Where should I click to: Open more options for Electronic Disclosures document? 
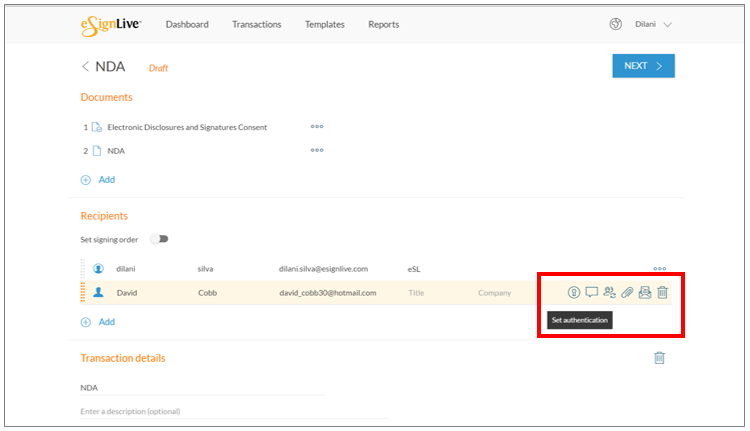click(x=317, y=127)
